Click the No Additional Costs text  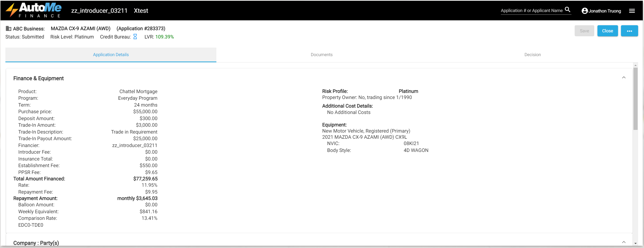pos(348,112)
